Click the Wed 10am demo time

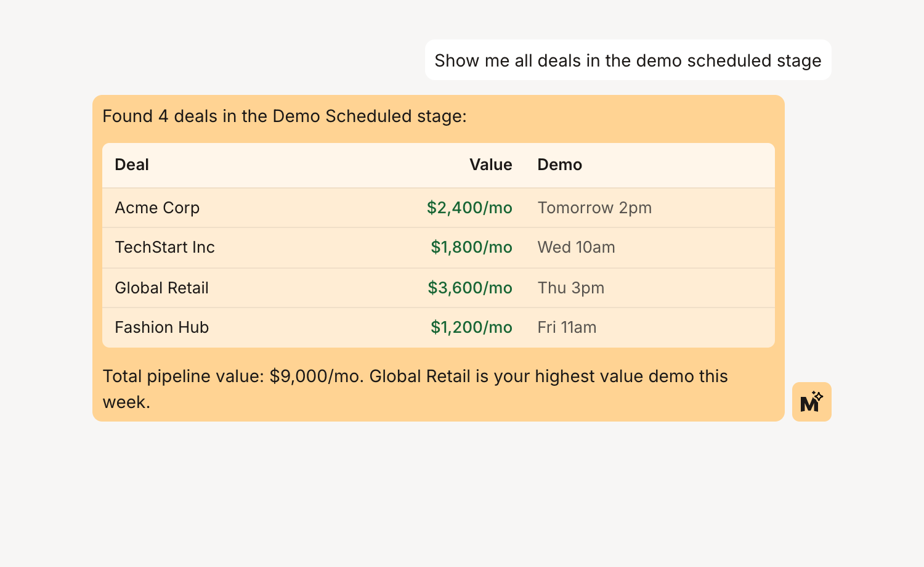tap(576, 247)
